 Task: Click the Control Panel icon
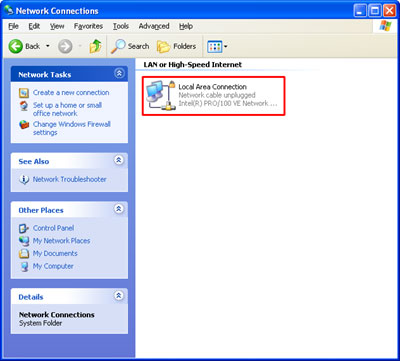24,228
